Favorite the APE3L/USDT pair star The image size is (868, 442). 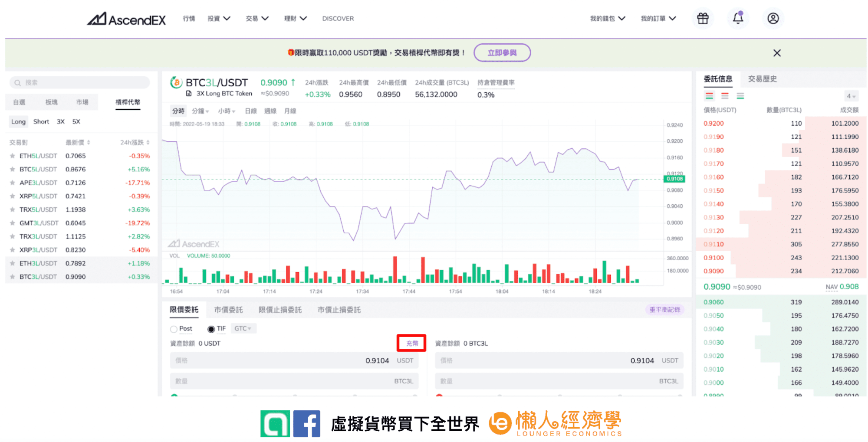13,183
